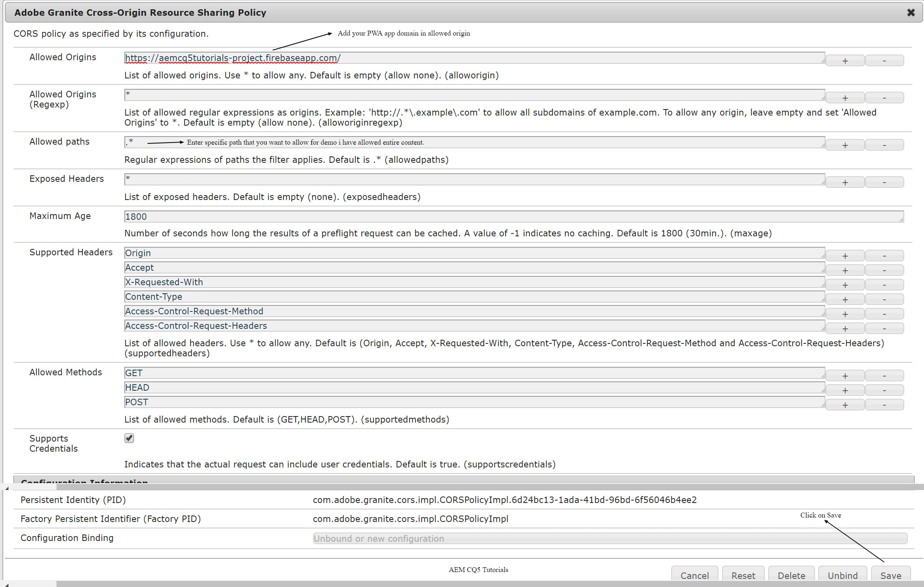
Task: Close the CORS policy dialog with X
Action: click(911, 13)
